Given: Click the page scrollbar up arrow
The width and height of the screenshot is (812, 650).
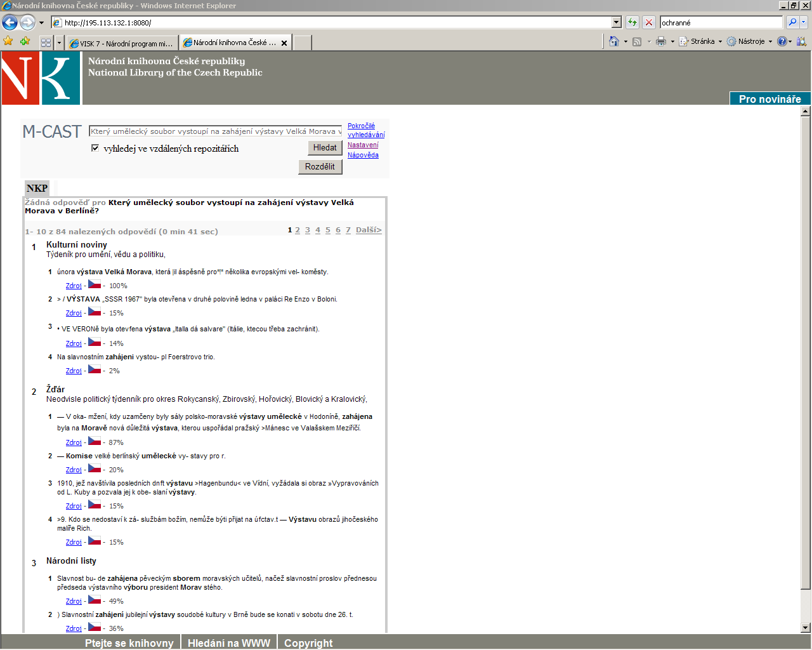Looking at the screenshot, I should pyautogui.click(x=806, y=111).
